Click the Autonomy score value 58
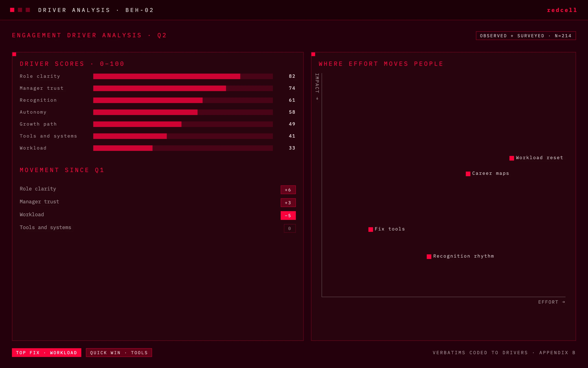This screenshot has height=368, width=588. click(x=292, y=112)
